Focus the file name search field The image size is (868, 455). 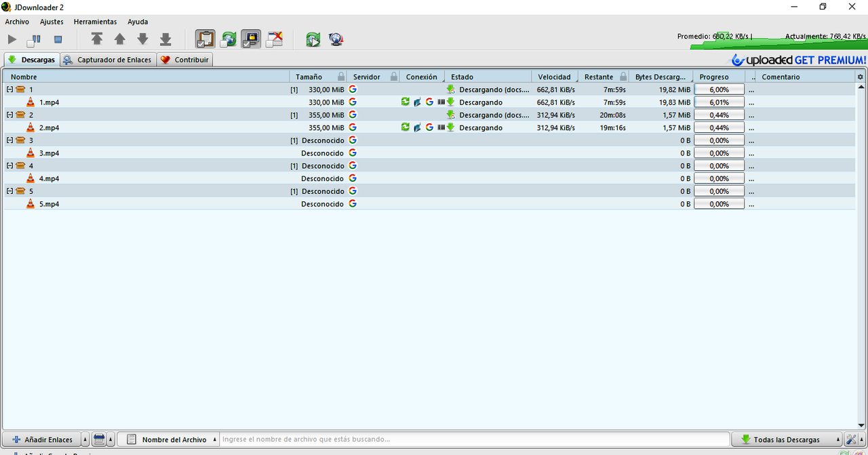[475, 439]
